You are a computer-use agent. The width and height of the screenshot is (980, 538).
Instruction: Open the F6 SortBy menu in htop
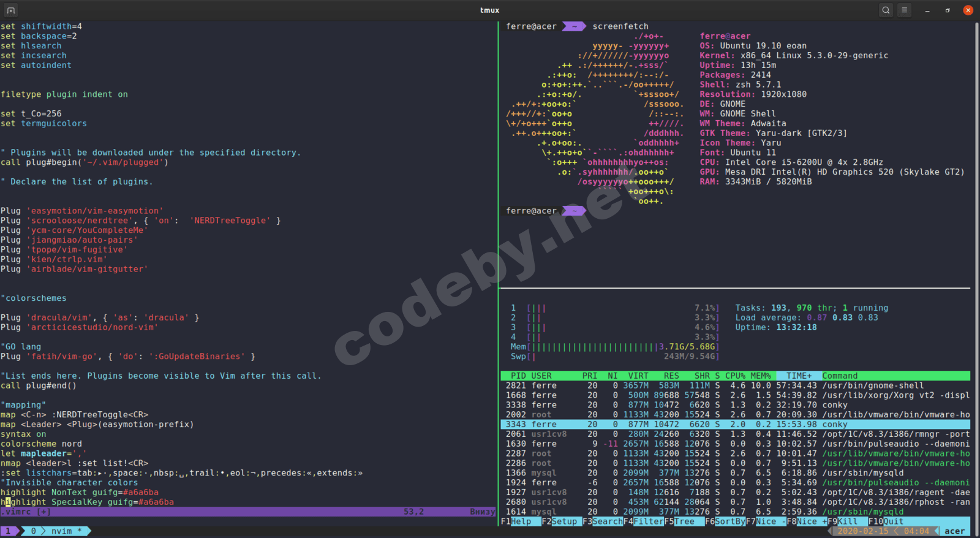[726, 521]
